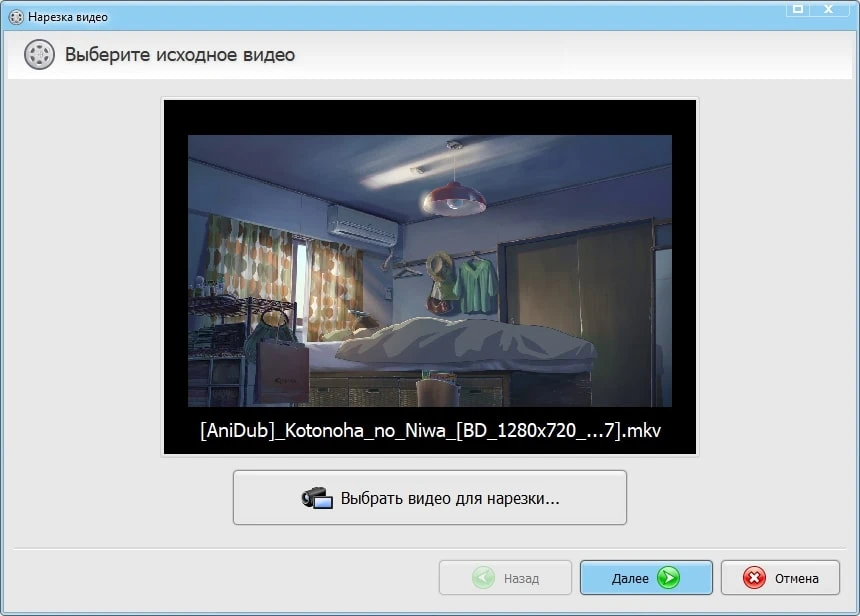
Task: Click the green shirt hanging in the preview
Action: [475, 283]
